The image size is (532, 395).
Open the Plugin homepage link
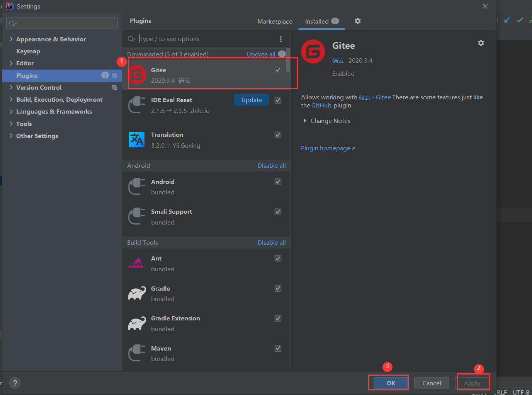tap(328, 148)
